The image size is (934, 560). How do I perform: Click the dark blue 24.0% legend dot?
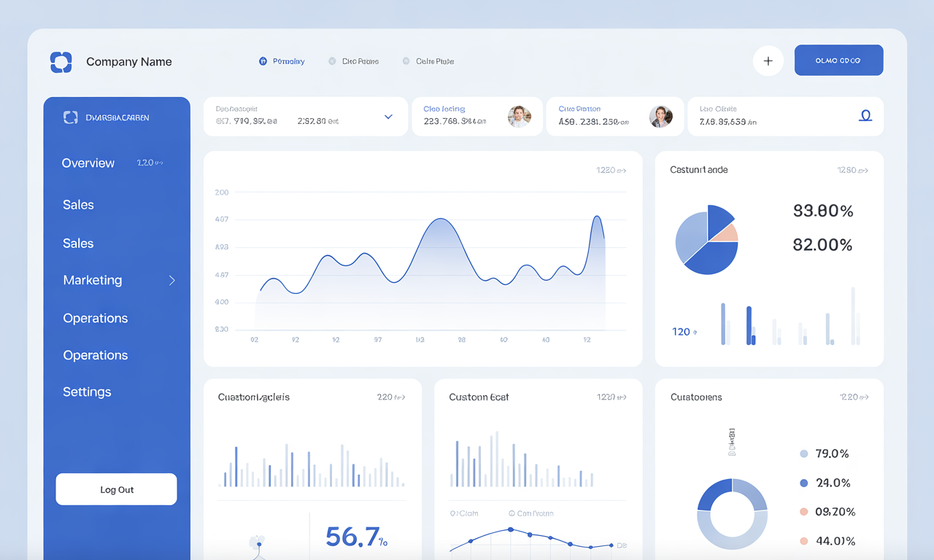click(803, 483)
